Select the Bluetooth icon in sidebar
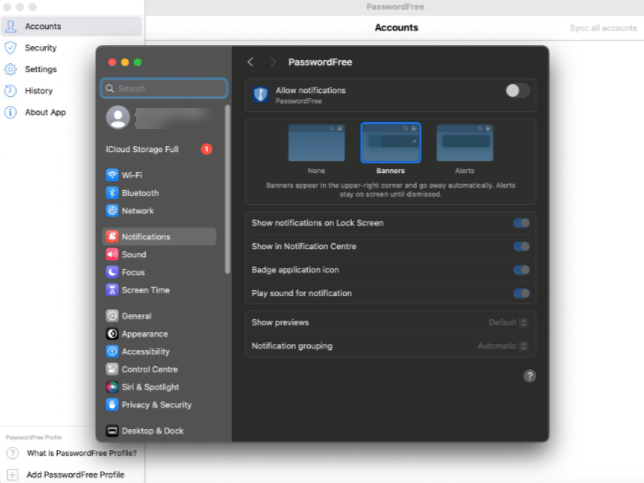The width and height of the screenshot is (644, 483). (112, 193)
